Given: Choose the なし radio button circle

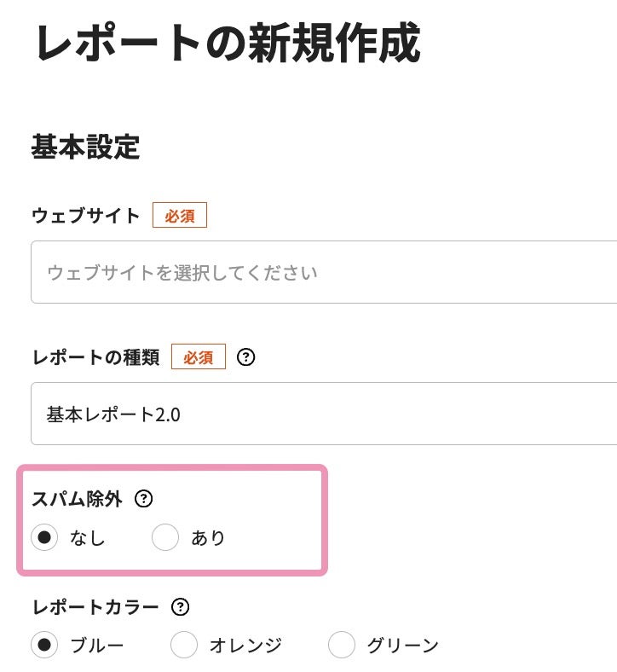Looking at the screenshot, I should 44,537.
